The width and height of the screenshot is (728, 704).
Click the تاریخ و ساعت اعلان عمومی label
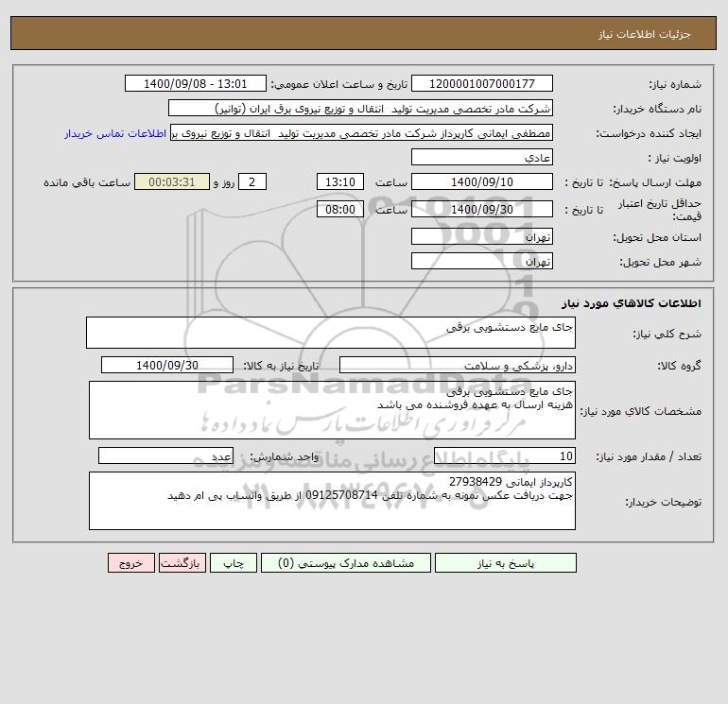click(x=338, y=84)
